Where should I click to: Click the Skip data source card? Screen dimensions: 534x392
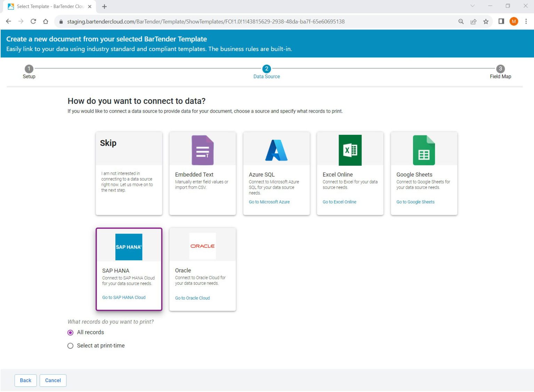pyautogui.click(x=129, y=173)
